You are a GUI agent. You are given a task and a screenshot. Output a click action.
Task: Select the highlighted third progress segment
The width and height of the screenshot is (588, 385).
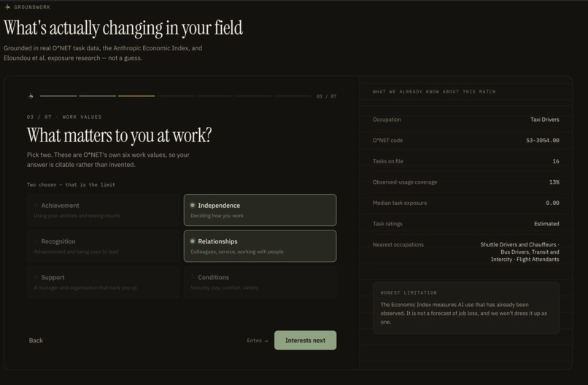(x=136, y=96)
